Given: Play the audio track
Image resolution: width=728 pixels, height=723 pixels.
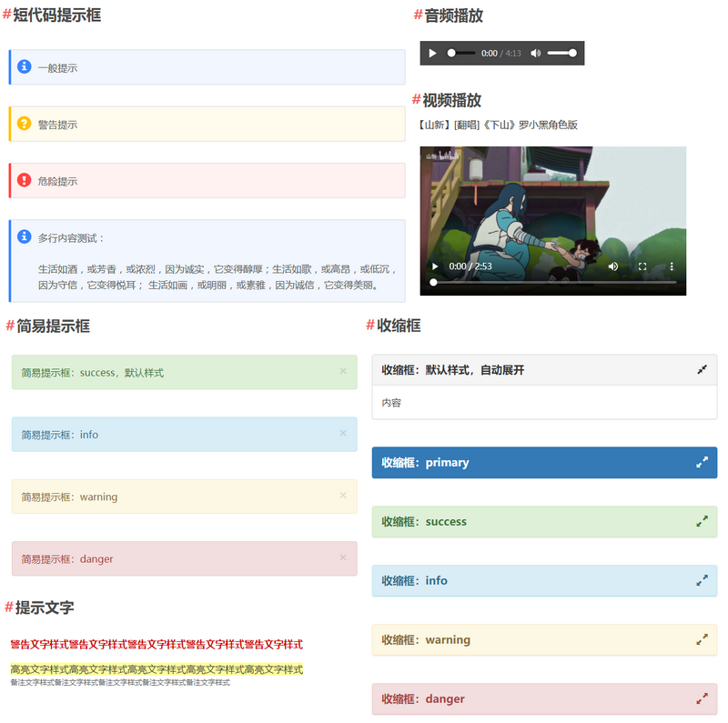Looking at the screenshot, I should (x=432, y=53).
